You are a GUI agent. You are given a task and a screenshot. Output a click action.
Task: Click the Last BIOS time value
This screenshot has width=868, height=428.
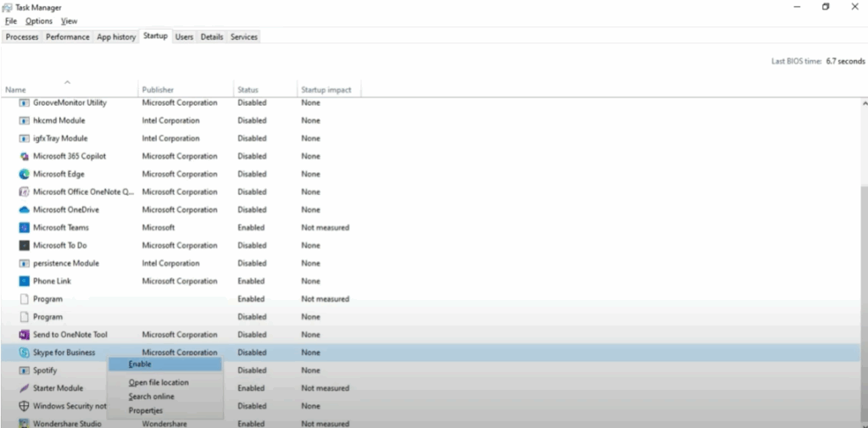pyautogui.click(x=845, y=62)
